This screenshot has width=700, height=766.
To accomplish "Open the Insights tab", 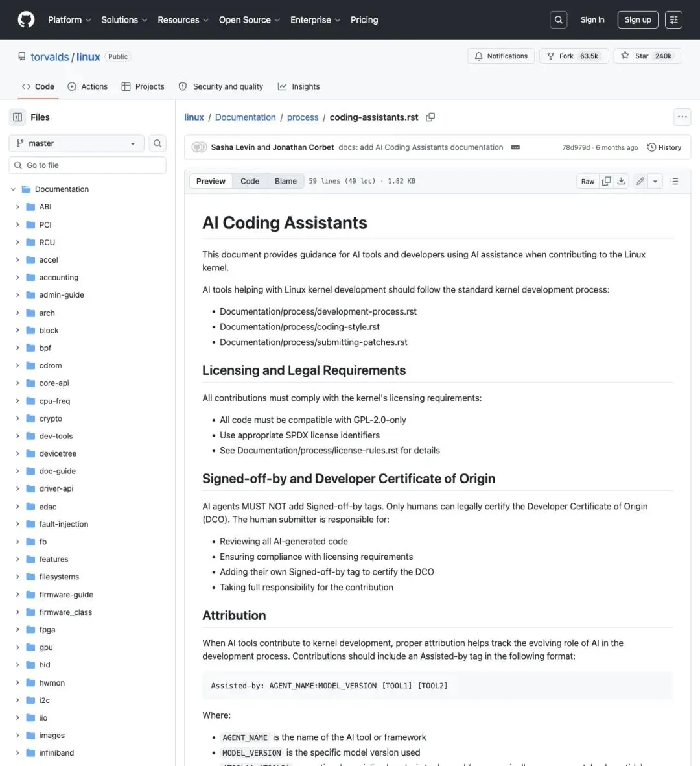I will (x=299, y=86).
